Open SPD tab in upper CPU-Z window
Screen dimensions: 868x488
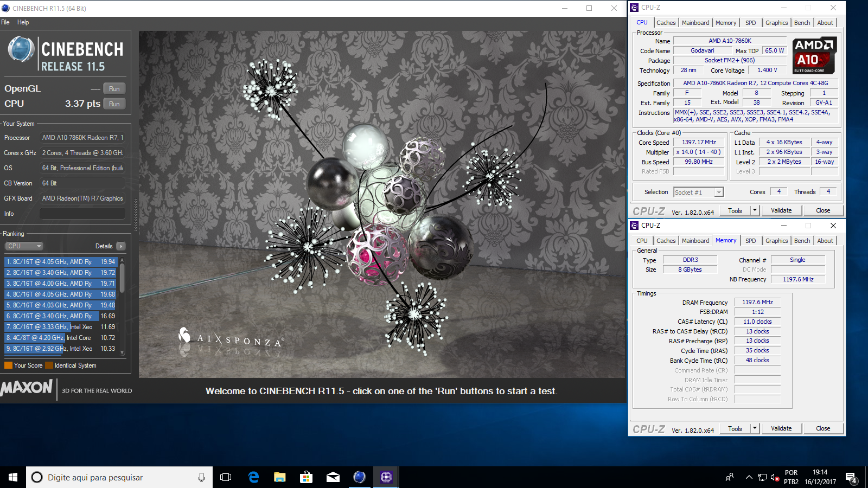[x=750, y=23]
